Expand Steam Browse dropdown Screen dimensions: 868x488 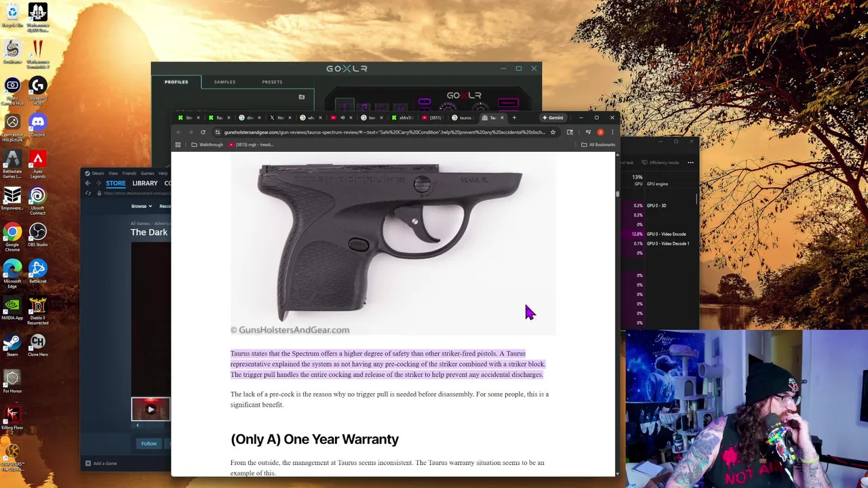pos(142,206)
